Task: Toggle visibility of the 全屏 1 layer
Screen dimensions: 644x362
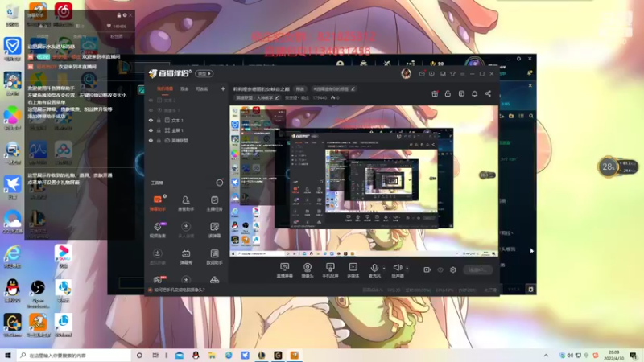Action: point(151,130)
